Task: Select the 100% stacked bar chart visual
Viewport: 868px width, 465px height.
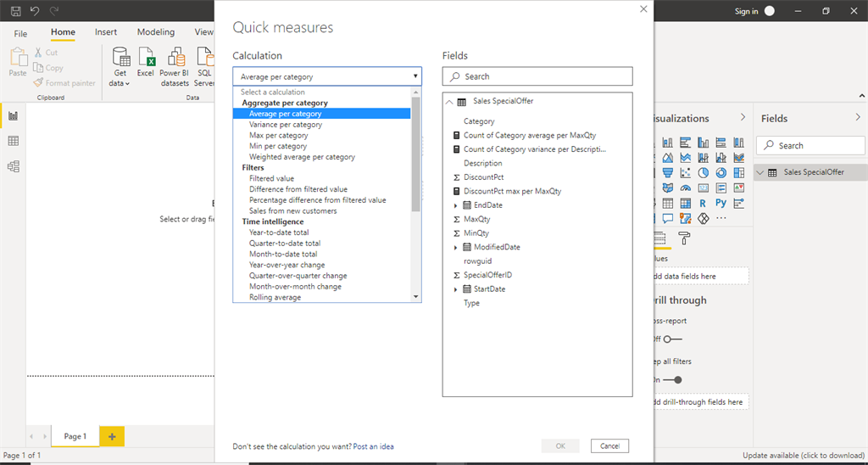Action: [721, 143]
